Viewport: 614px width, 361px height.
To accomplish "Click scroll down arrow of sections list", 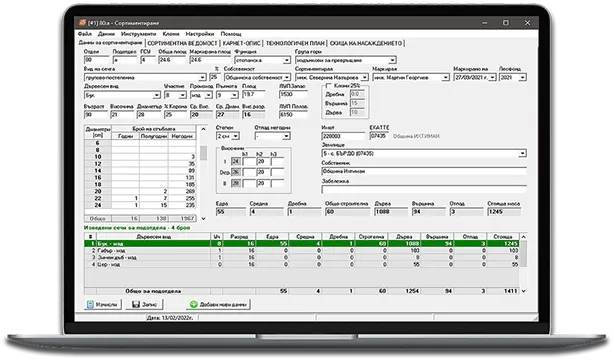I will (x=523, y=291).
